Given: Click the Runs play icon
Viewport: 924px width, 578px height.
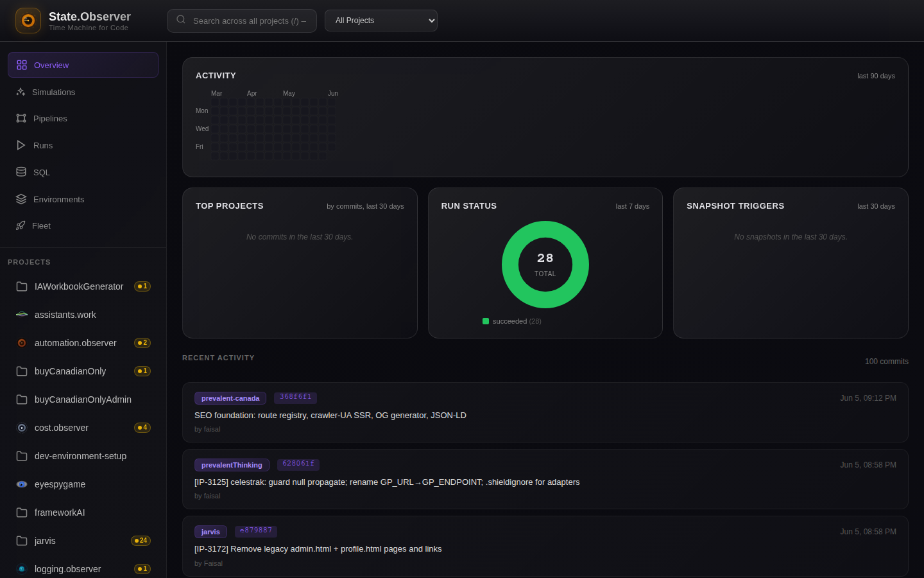Looking at the screenshot, I should pos(21,145).
